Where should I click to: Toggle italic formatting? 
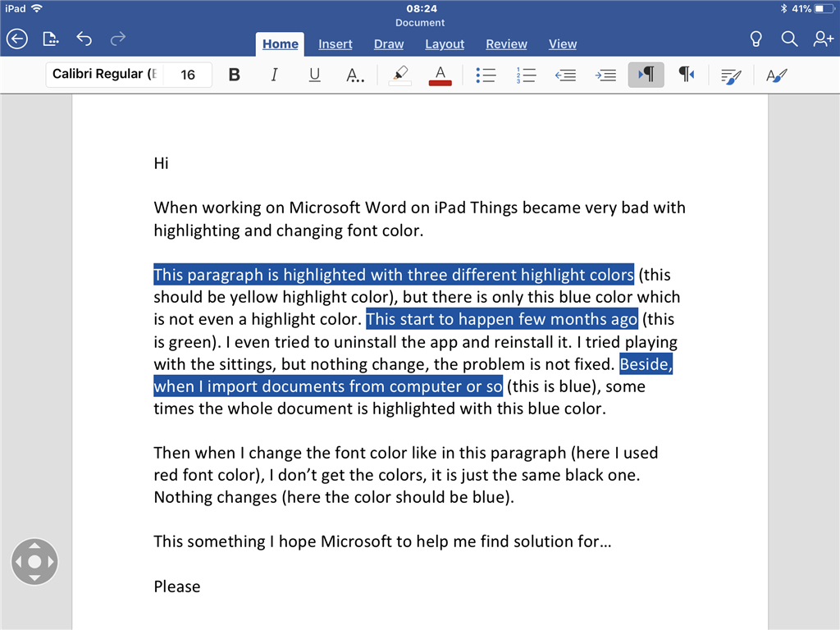274,75
